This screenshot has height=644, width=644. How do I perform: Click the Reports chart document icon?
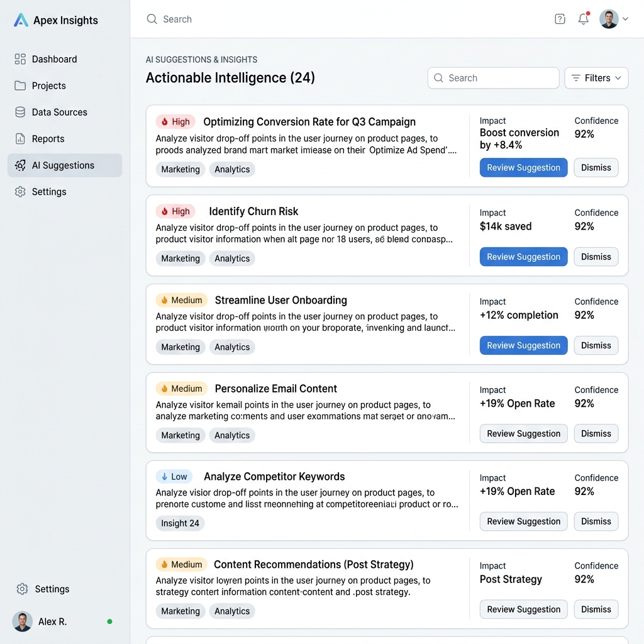tap(20, 139)
